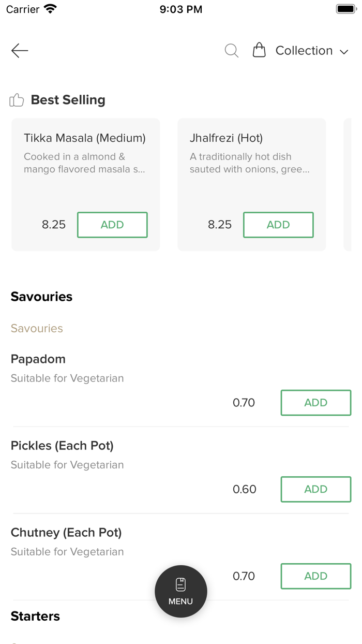Open the shopping bag cart icon
362x644 pixels.
259,50
